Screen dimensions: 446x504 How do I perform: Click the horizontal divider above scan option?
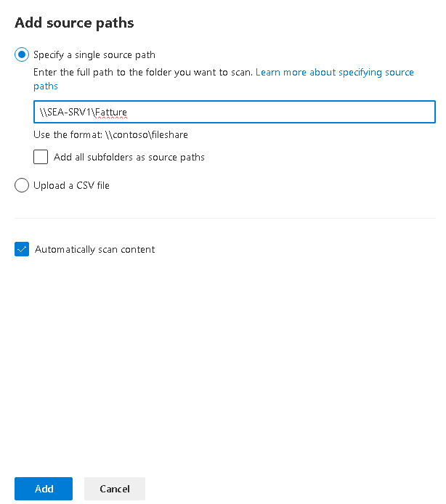click(x=224, y=218)
